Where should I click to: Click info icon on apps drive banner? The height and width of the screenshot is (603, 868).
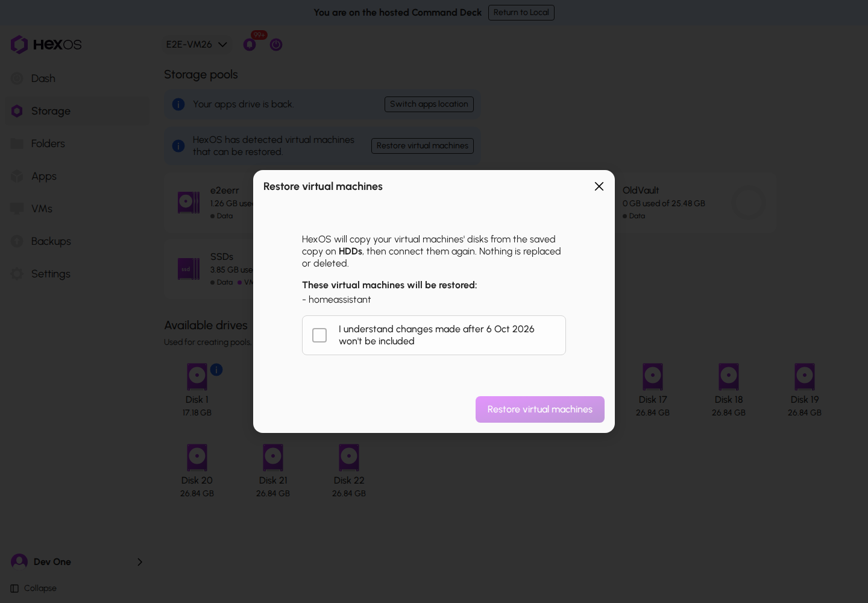pos(178,104)
